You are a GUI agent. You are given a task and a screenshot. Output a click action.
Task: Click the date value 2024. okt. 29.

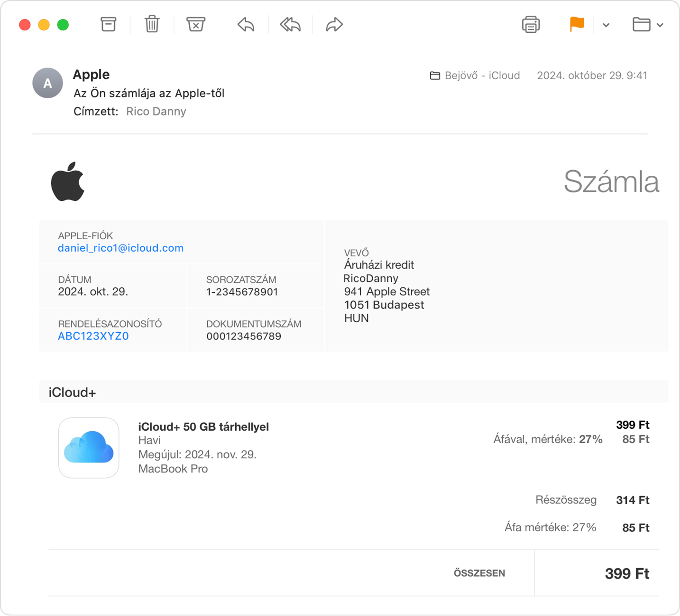pyautogui.click(x=93, y=292)
